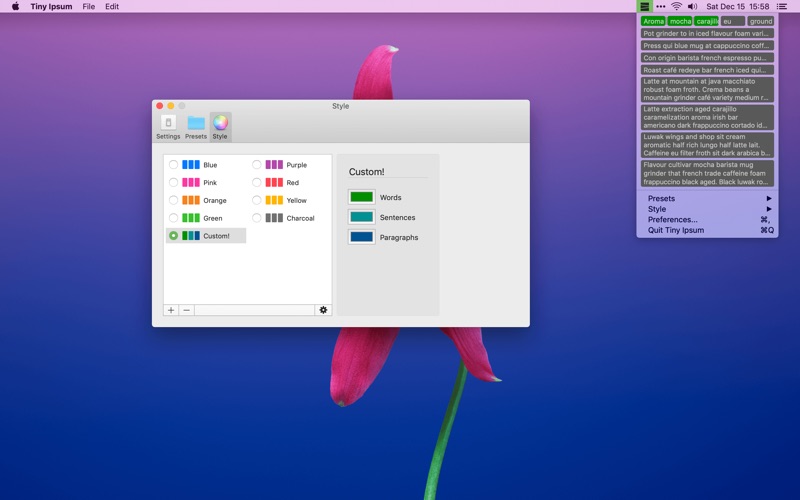Choose Quit Tiny Ipsum
The image size is (800, 500).
[x=707, y=230]
